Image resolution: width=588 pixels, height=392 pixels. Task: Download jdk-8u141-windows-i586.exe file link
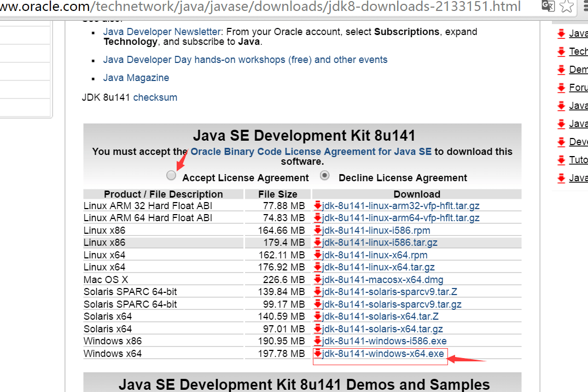click(384, 341)
